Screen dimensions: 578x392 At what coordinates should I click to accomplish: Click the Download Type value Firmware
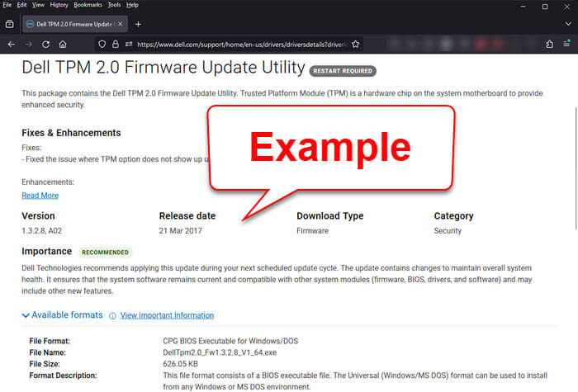pos(313,231)
